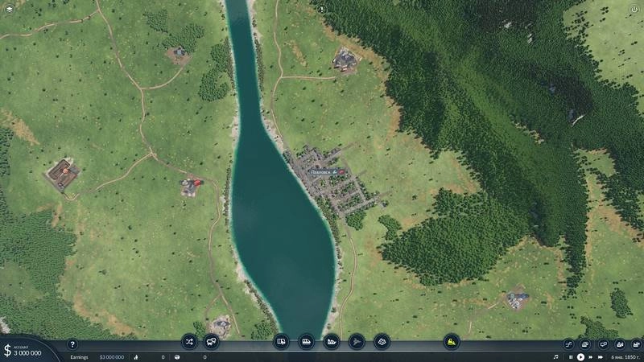Open the vehicle manager icon
644x362 pixels.
pos(211,341)
